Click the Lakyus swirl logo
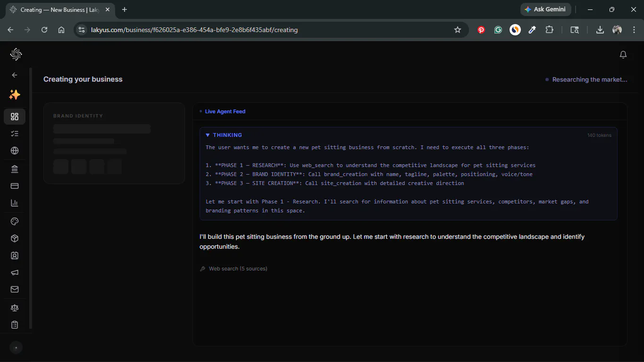Screen dimensions: 644x362 pos(16,54)
